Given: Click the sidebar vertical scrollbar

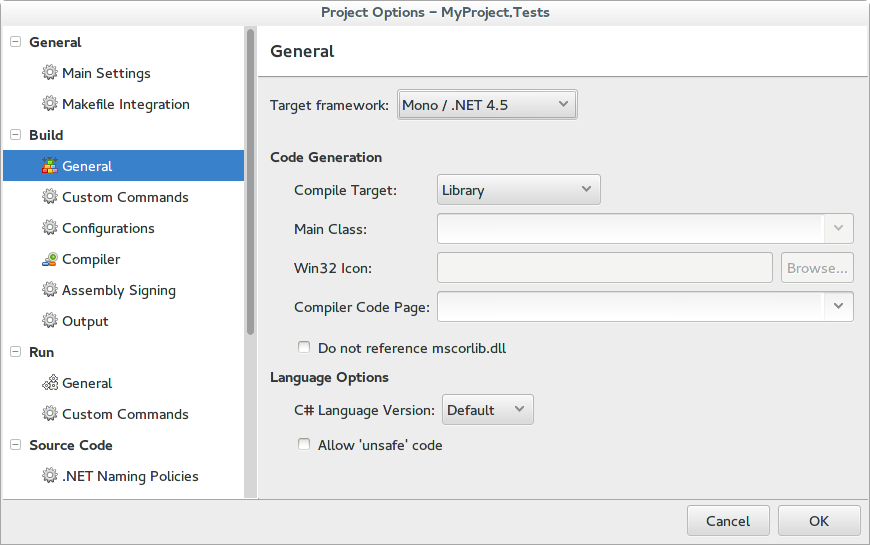Looking at the screenshot, I should pos(250,182).
